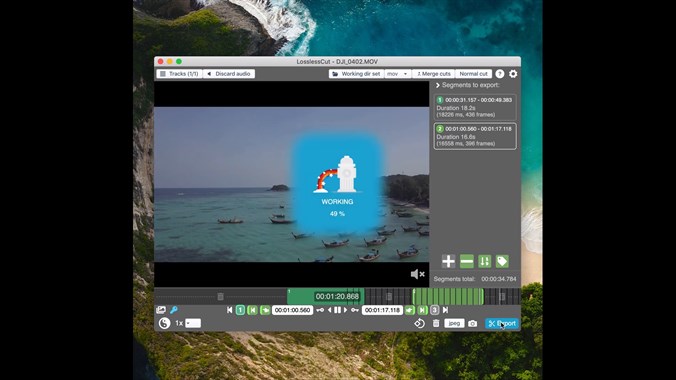Image resolution: width=676 pixels, height=380 pixels.
Task: Click the trash delete source icon
Action: pyautogui.click(x=436, y=323)
